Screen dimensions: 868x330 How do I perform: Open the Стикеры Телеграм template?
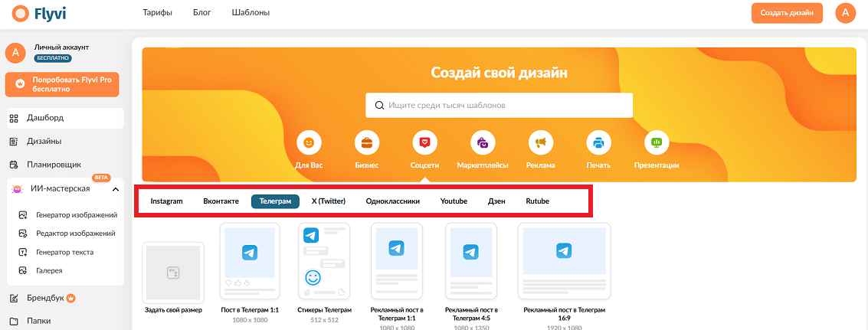tap(324, 262)
